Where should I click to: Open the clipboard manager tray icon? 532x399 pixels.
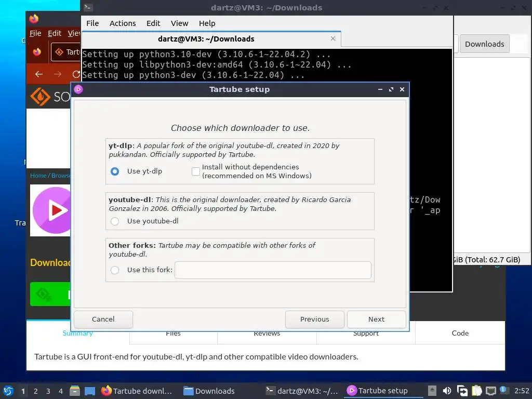[477, 391]
